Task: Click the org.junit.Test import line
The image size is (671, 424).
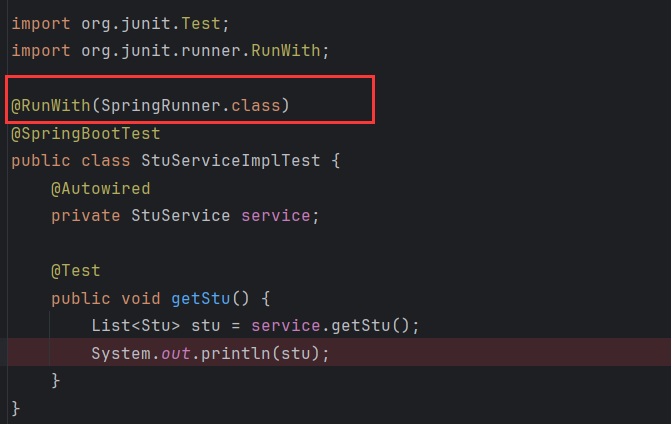Action: pyautogui.click(x=120, y=24)
